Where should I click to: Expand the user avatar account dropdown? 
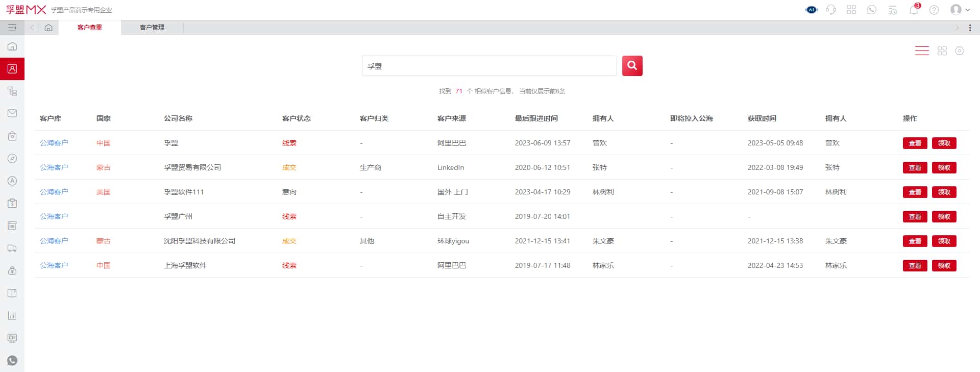(960, 10)
